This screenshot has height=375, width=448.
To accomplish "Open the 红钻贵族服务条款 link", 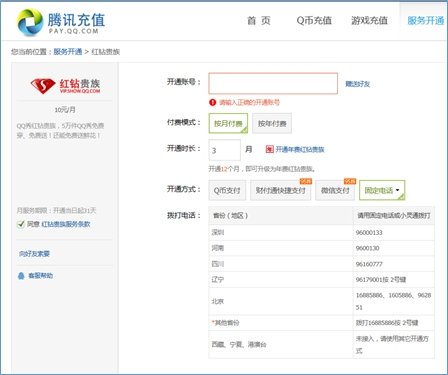I will coord(66,224).
